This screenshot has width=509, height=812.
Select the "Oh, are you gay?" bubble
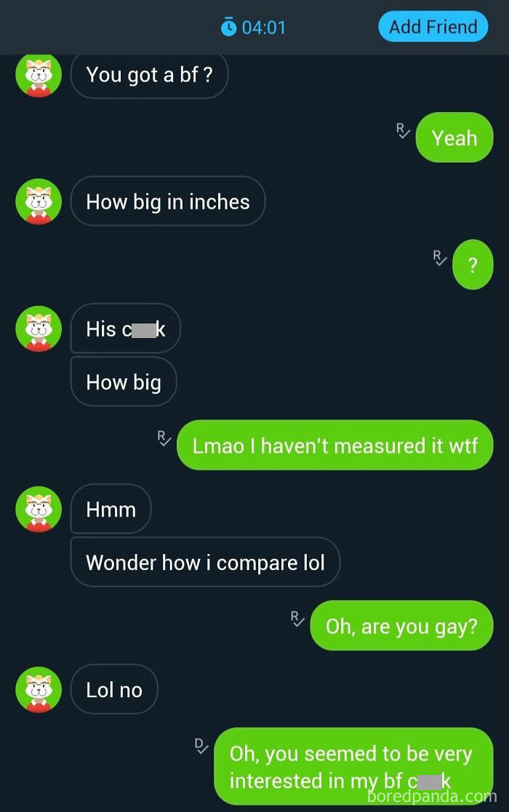[401, 626]
